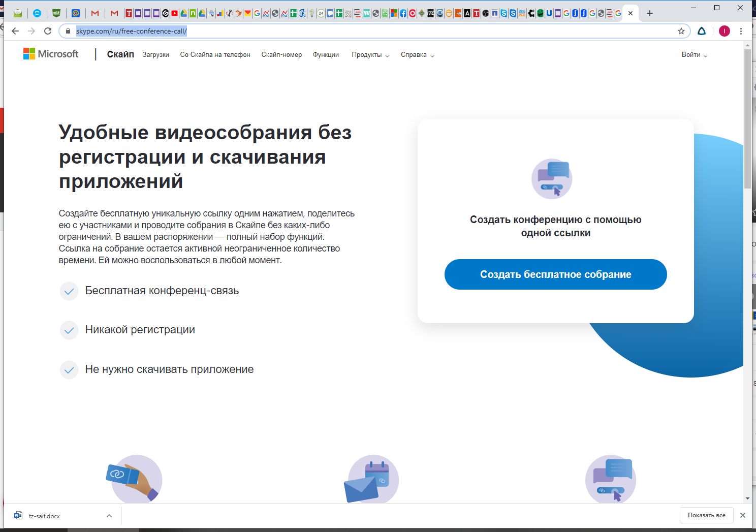
Task: Switch to the Google Analytics bar-chart tab
Action: tap(220, 13)
